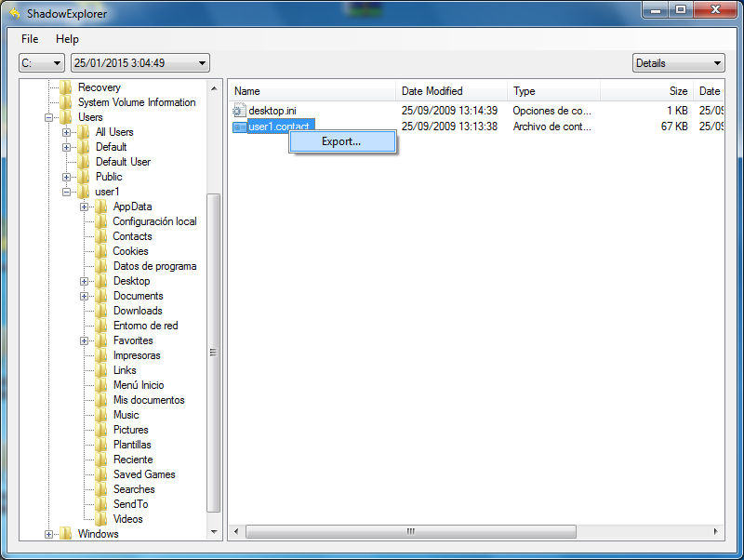Click the file list horizontal scrollbar thumb
The image size is (744, 560).
[411, 531]
